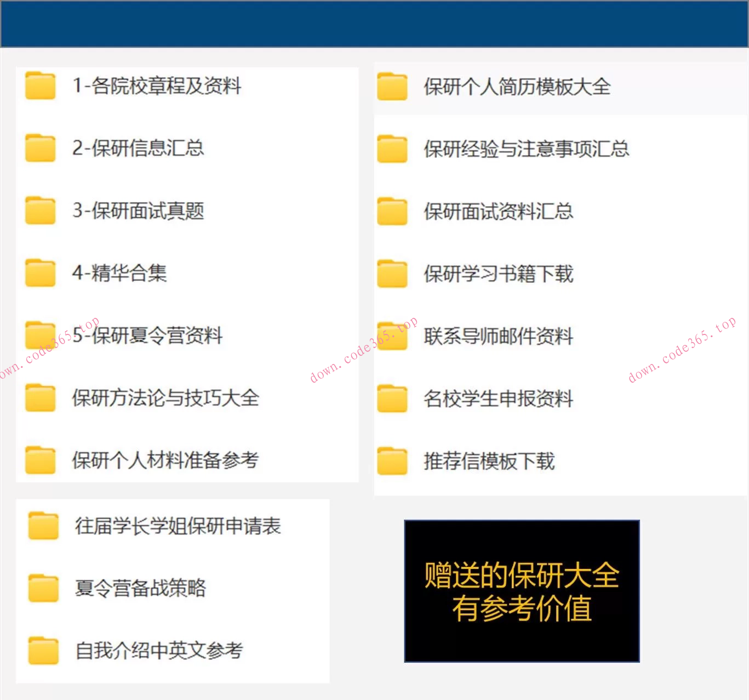Click the 保研个人材料准备参考 label

point(165,461)
